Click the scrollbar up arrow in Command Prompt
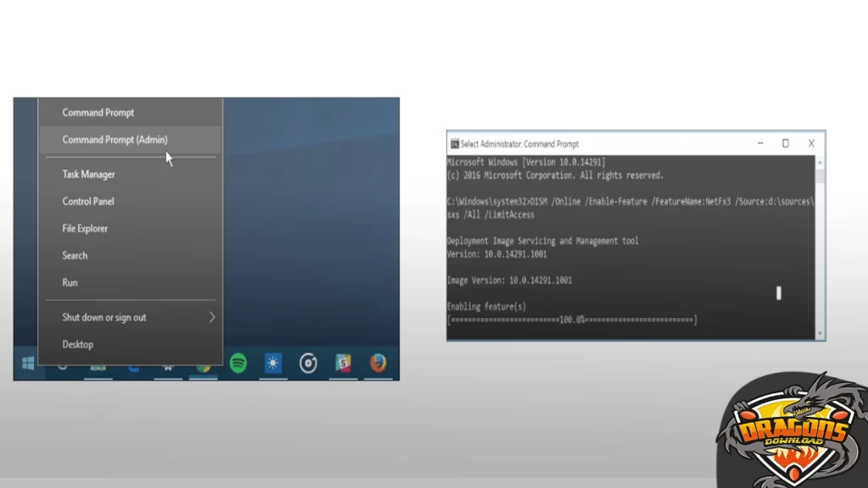The image size is (868, 488). click(x=820, y=161)
